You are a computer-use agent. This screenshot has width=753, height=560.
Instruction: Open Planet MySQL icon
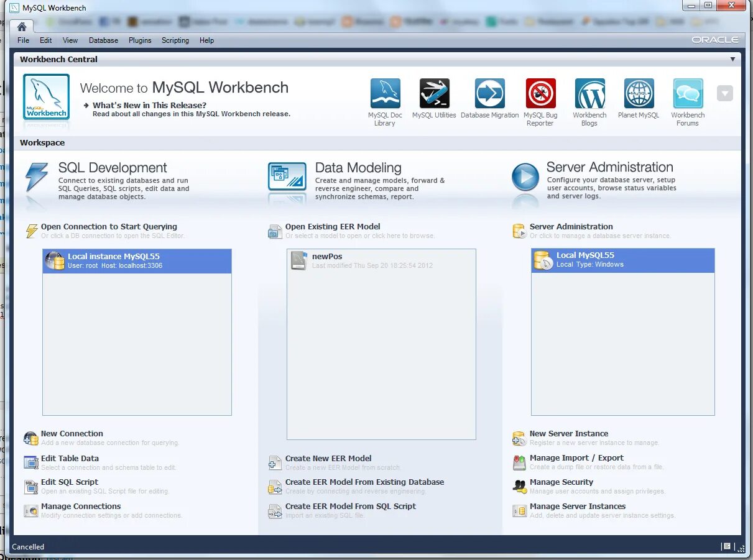tap(639, 94)
